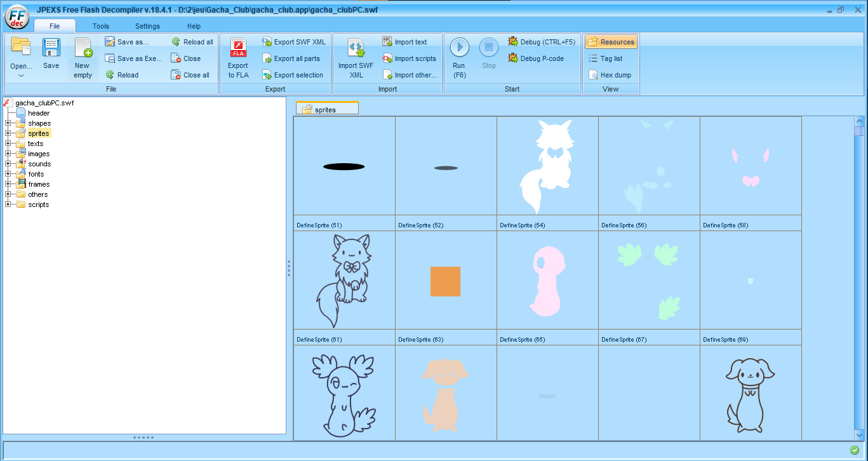Switch to the sprites tab above the preview
Viewport: 868px width, 461px height.
pyautogui.click(x=326, y=108)
